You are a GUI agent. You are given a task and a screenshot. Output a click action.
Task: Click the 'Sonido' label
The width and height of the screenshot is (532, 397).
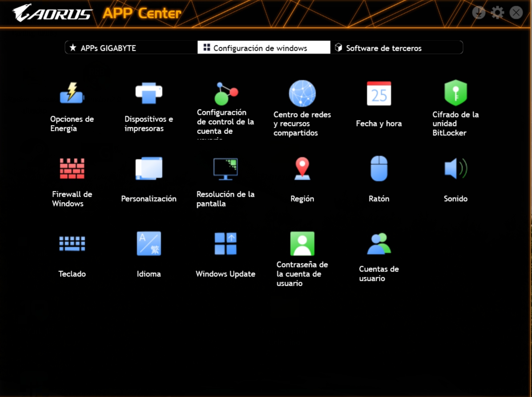click(x=455, y=198)
